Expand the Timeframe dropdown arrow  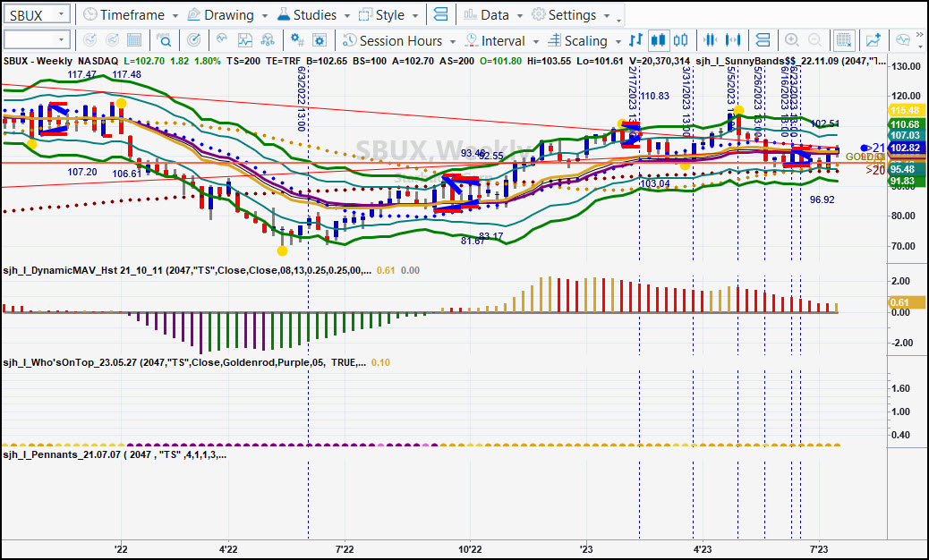click(175, 15)
